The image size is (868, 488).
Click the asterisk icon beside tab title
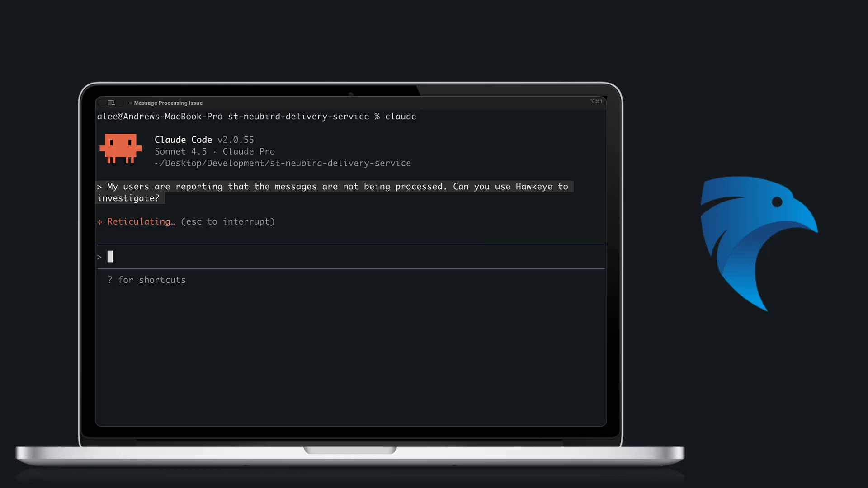pyautogui.click(x=130, y=103)
